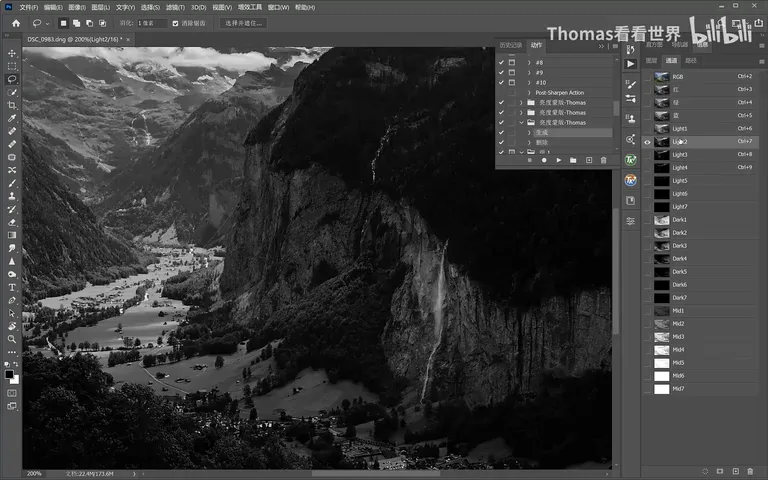Select the Path Selection arrow tool
The image size is (768, 480).
(12, 313)
